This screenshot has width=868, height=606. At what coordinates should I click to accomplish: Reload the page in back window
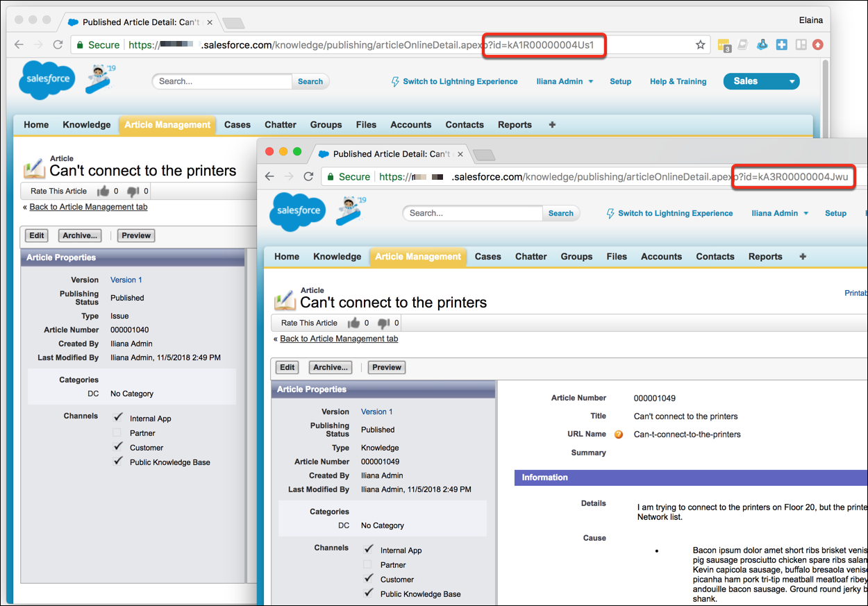58,44
